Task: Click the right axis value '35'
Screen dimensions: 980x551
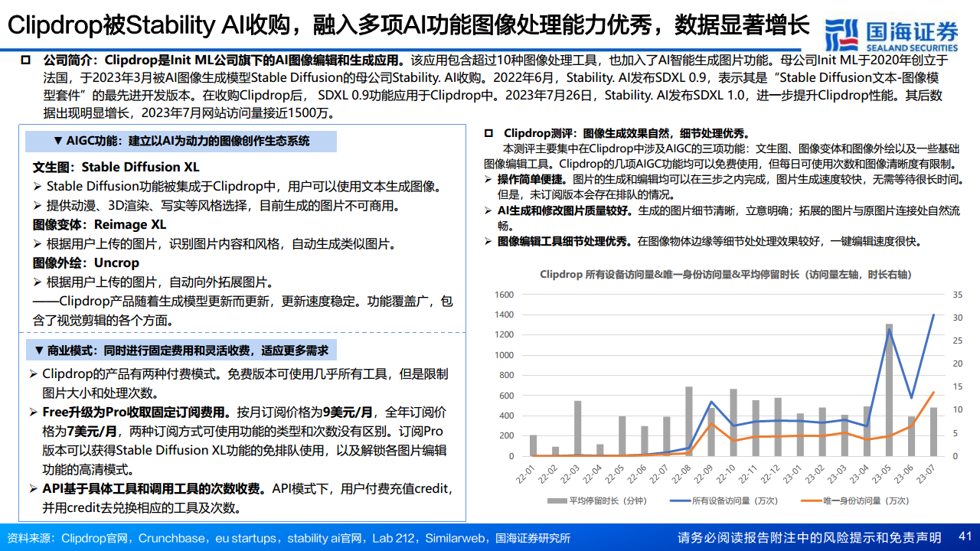Action: click(957, 295)
